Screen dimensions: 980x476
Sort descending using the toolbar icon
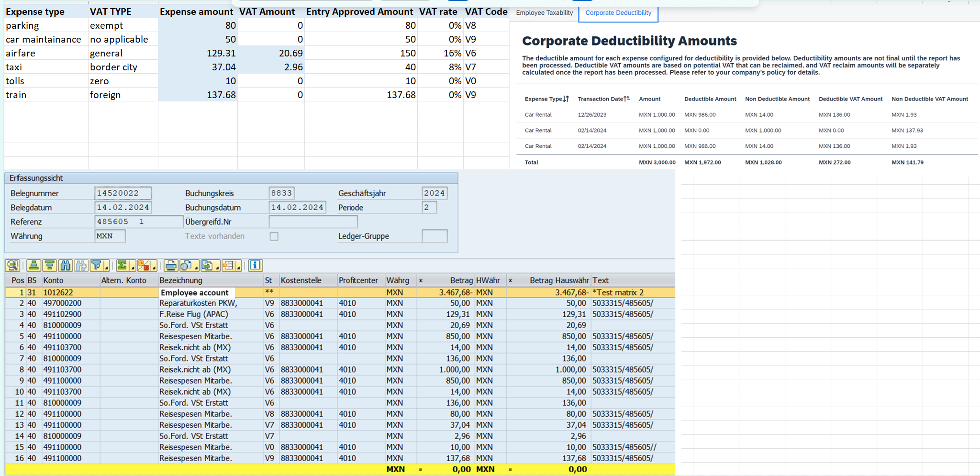pos(49,266)
